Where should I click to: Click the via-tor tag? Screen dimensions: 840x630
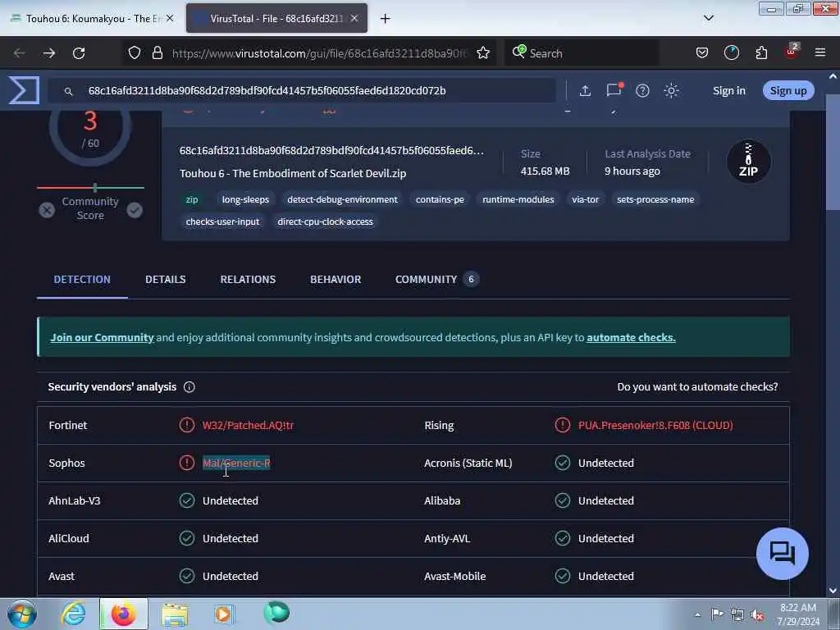coord(585,199)
